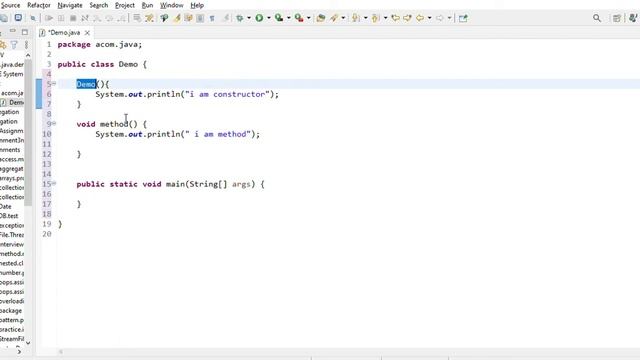Click the Terminate debug toolbar icon

pyautogui.click(x=73, y=18)
